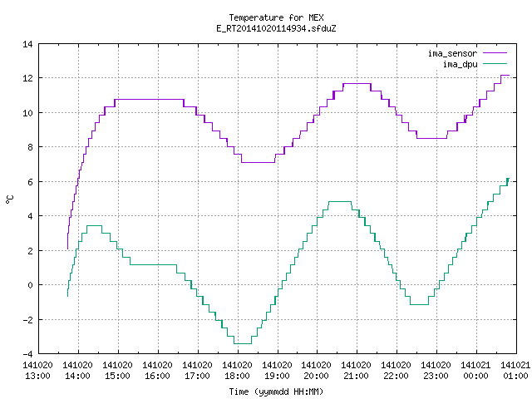
Task: Click x-axis label 141020 23:00
Action: click(x=436, y=371)
